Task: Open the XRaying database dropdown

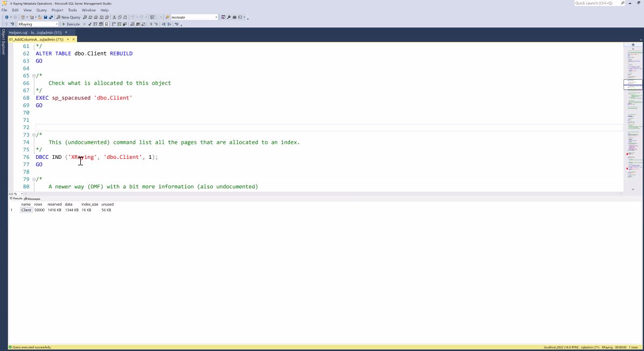Action: pyautogui.click(x=57, y=24)
